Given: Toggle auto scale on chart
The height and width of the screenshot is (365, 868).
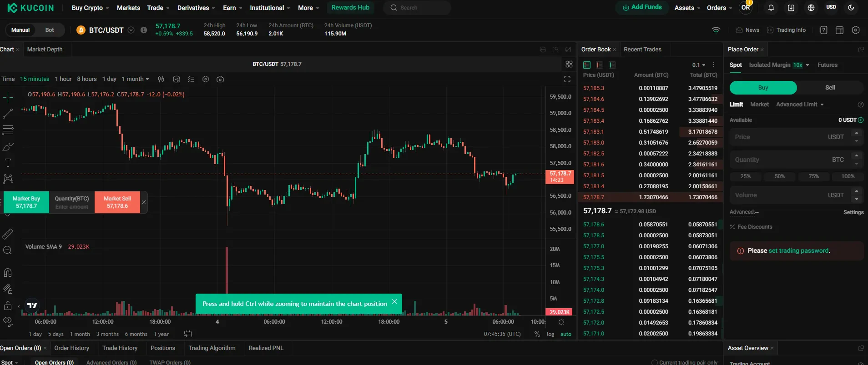Looking at the screenshot, I should (566, 334).
